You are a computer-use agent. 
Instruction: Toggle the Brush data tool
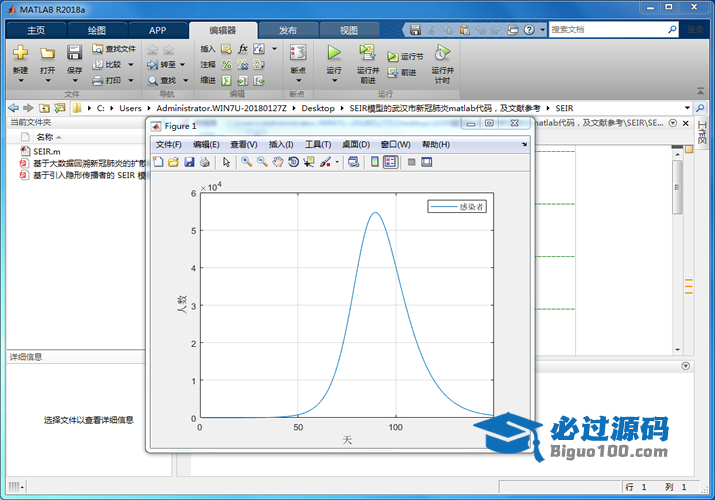(x=325, y=162)
